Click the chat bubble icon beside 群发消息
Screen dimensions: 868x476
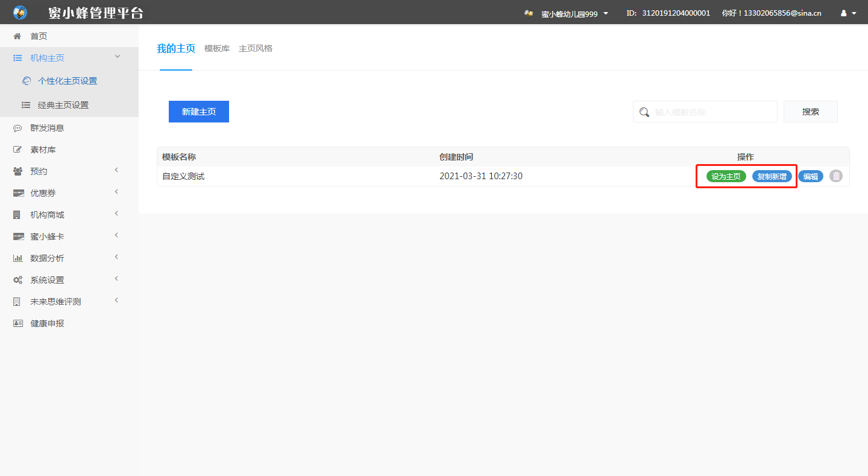click(x=17, y=128)
